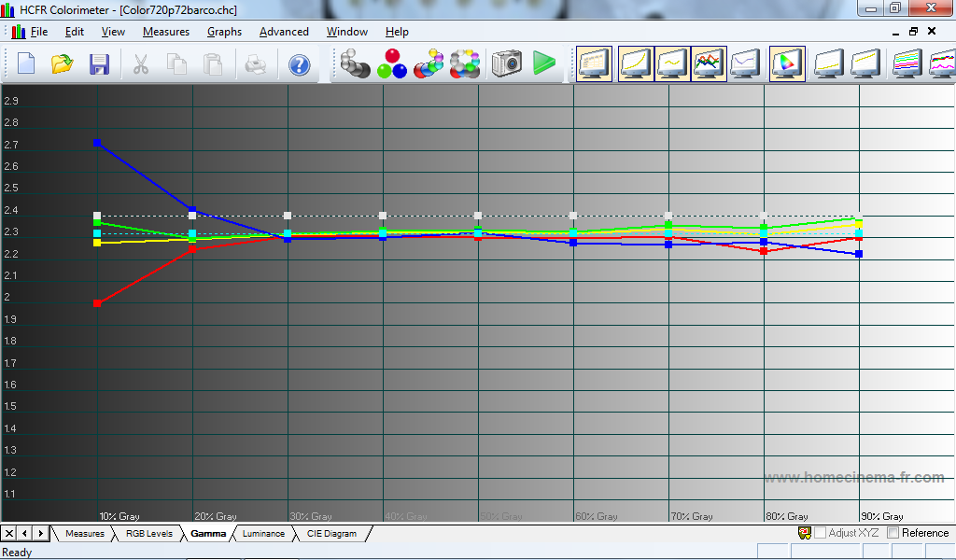The width and height of the screenshot is (956, 560).
Task: Click the white reference point at 10% Gray
Action: click(97, 216)
